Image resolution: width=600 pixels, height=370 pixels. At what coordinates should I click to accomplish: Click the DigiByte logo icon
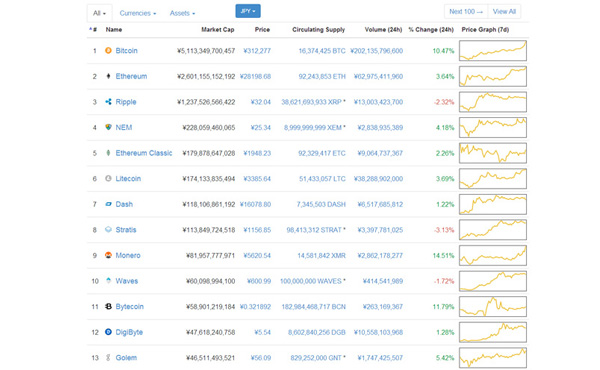[108, 332]
